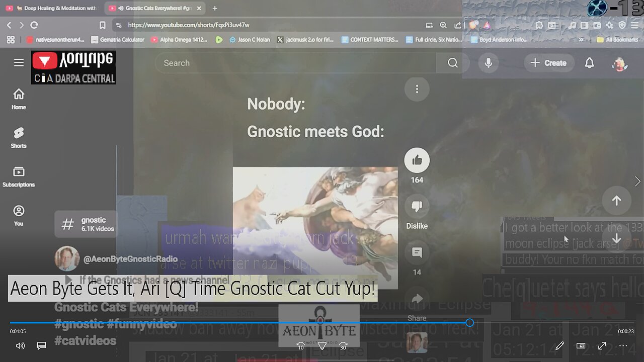Go to YouTube Home in sidebar
Viewport: 644px width, 362px height.
click(19, 99)
